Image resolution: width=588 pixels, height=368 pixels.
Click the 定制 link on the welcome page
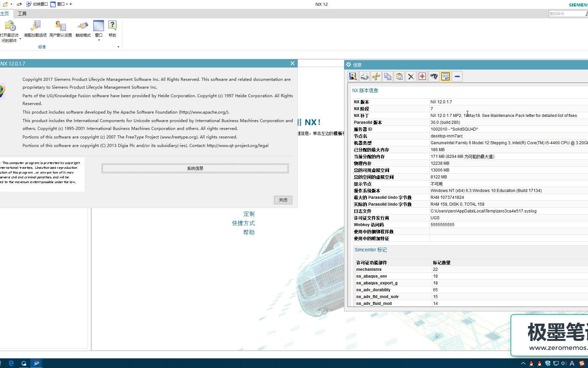249,214
